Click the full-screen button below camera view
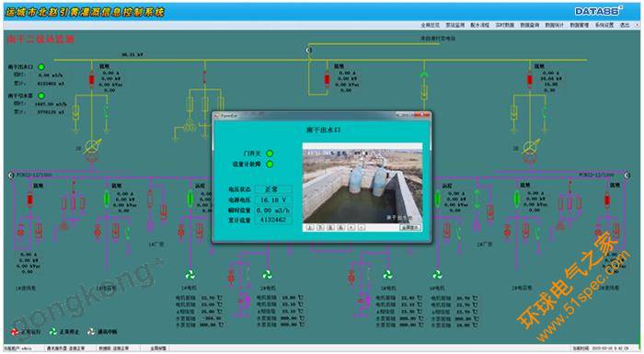Screen dimensions: 644x354 410,227
